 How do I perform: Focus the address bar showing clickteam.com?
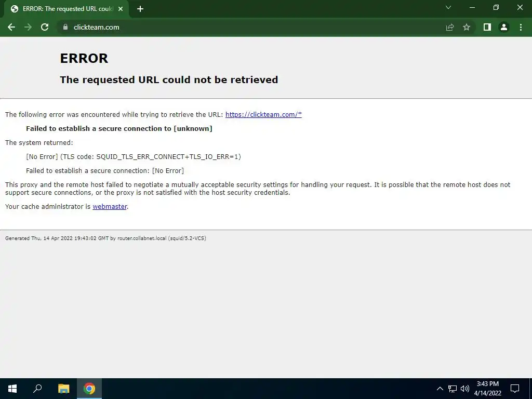(x=251, y=27)
